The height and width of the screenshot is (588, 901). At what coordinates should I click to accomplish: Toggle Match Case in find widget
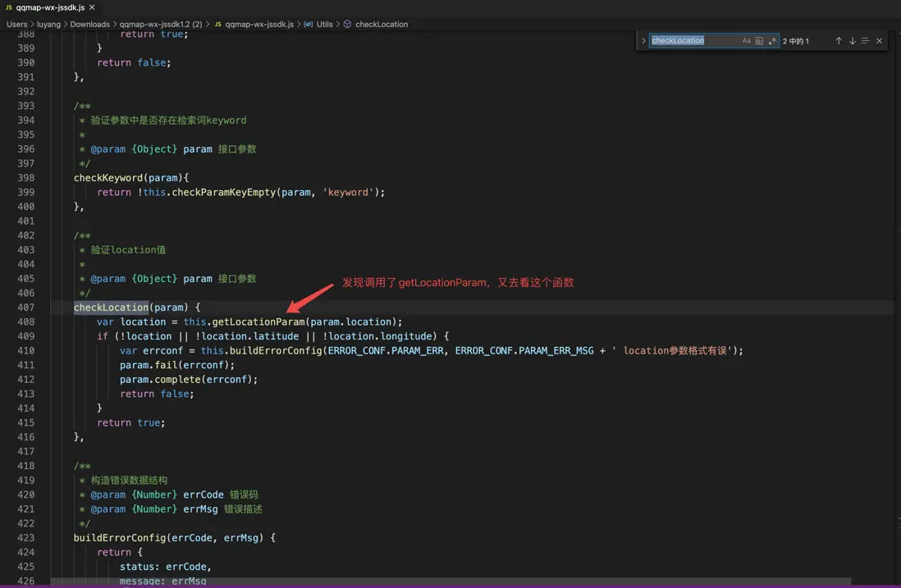pyautogui.click(x=746, y=41)
